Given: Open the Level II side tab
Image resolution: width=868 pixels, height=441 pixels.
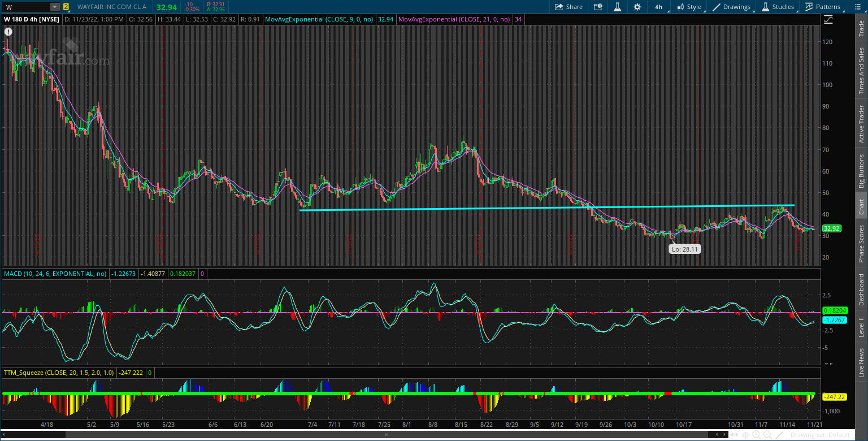Looking at the screenshot, I should pos(861,327).
